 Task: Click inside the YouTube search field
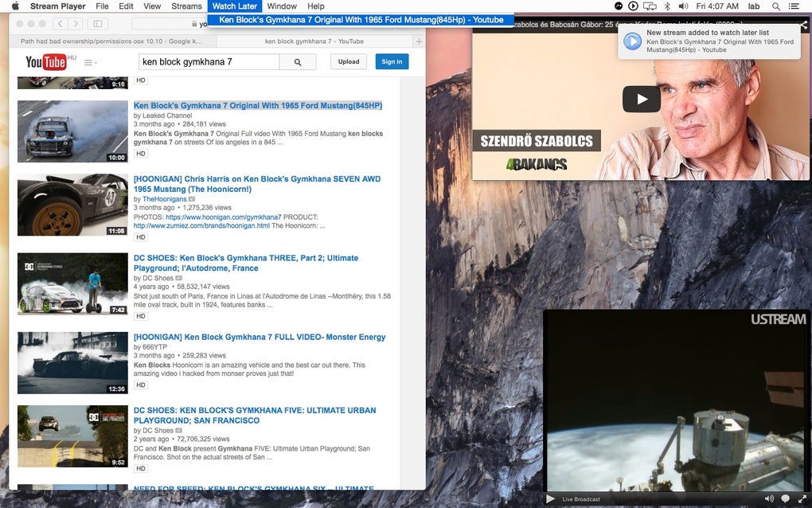pos(209,61)
